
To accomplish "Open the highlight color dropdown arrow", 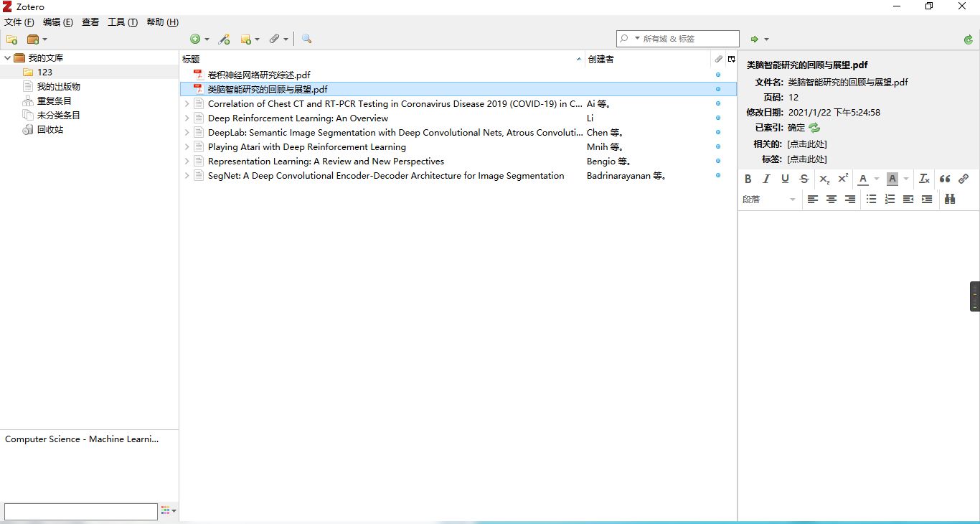I will point(906,179).
